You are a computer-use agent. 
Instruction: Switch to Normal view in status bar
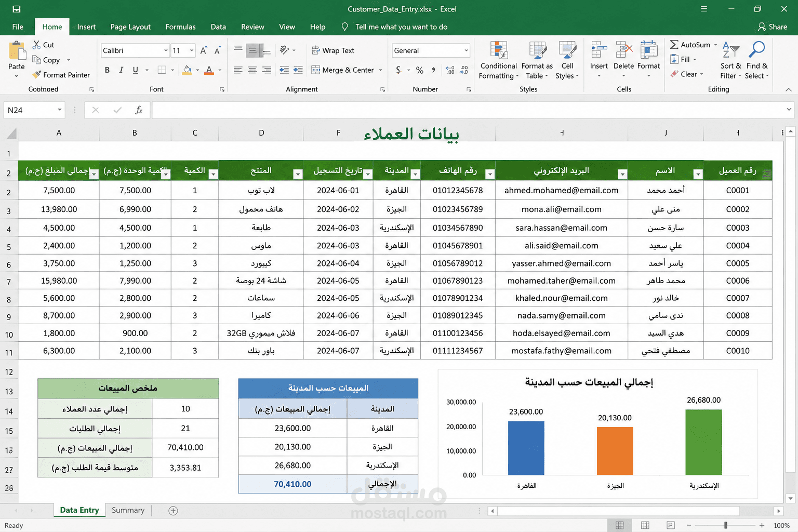click(x=620, y=525)
